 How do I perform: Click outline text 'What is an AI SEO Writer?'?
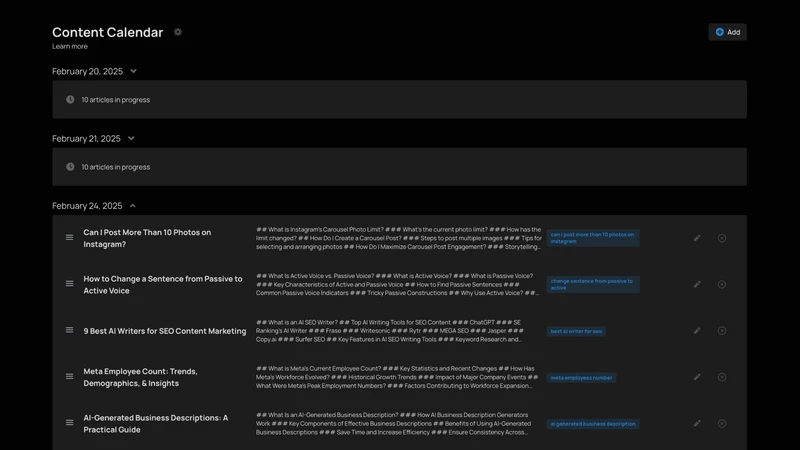click(390, 331)
